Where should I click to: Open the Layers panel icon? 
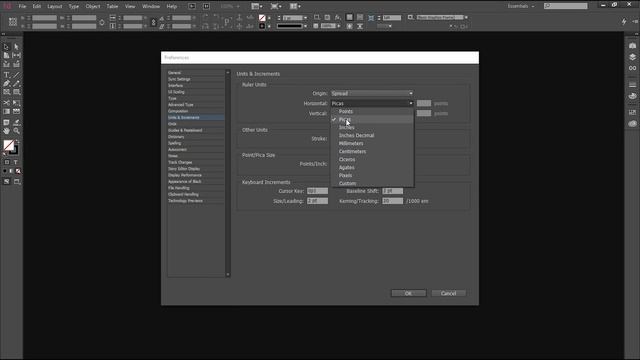632,57
